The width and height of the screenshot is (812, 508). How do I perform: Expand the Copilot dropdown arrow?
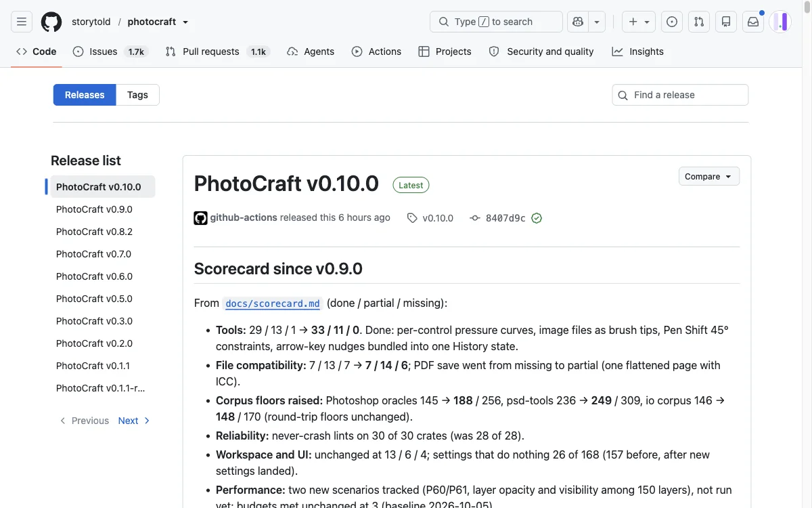[x=597, y=22]
